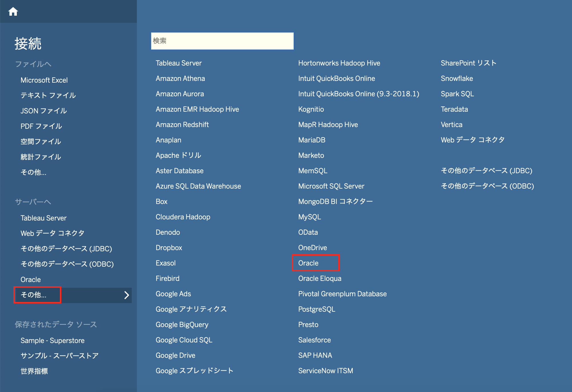This screenshot has height=392, width=572.
Task: Click the home icon
Action: tap(13, 12)
